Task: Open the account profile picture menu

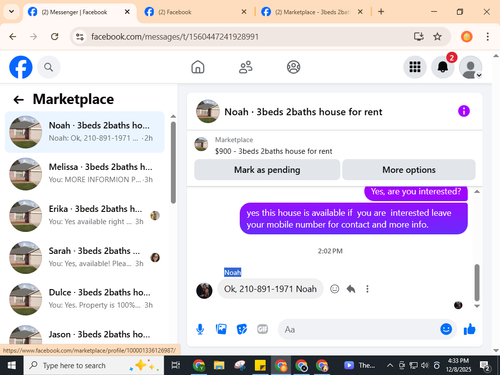Action: (x=470, y=67)
